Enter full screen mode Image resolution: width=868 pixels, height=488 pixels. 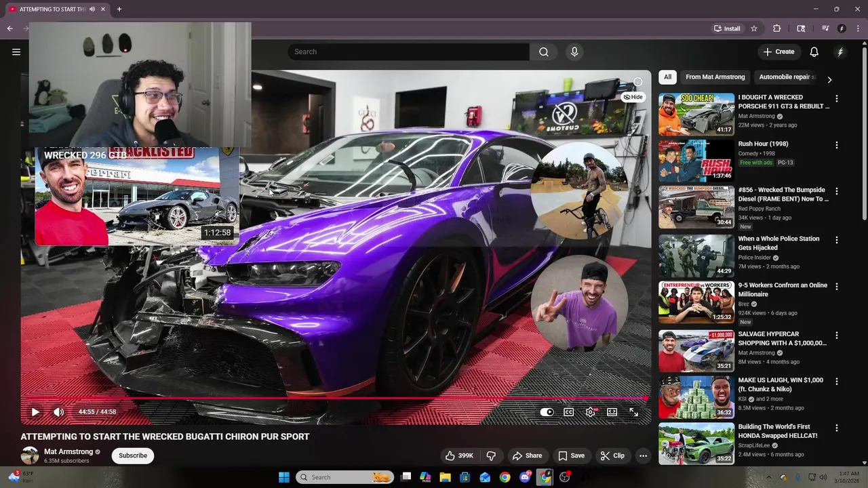tap(633, 411)
